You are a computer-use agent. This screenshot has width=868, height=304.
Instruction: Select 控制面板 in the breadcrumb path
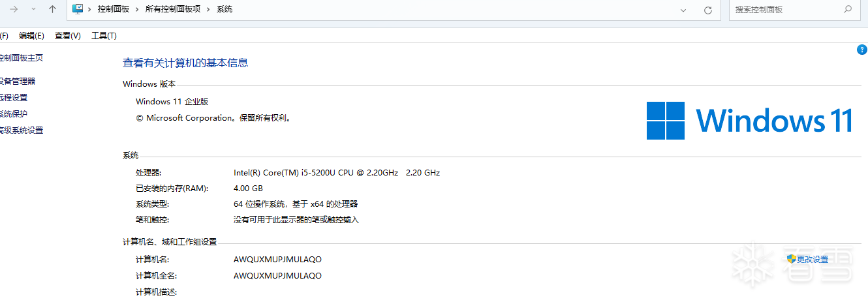113,10
